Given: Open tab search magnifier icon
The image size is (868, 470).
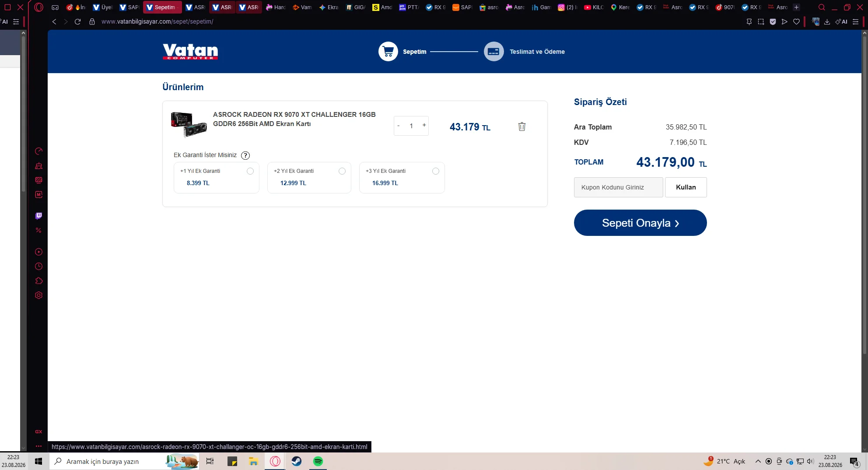Looking at the screenshot, I should (822, 7).
